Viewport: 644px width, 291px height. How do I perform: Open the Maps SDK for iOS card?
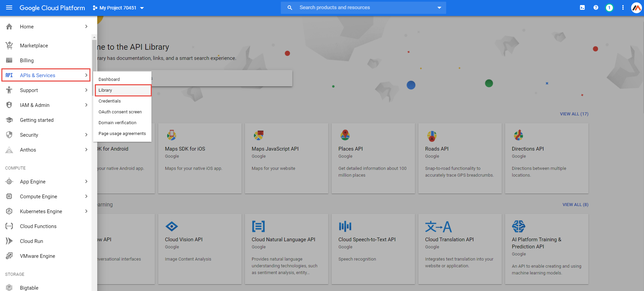click(x=200, y=158)
